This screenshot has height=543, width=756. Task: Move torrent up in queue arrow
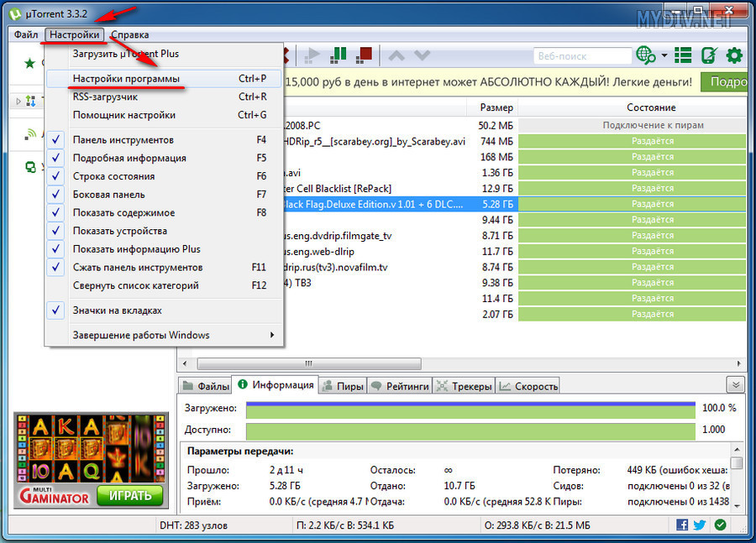pos(396,55)
